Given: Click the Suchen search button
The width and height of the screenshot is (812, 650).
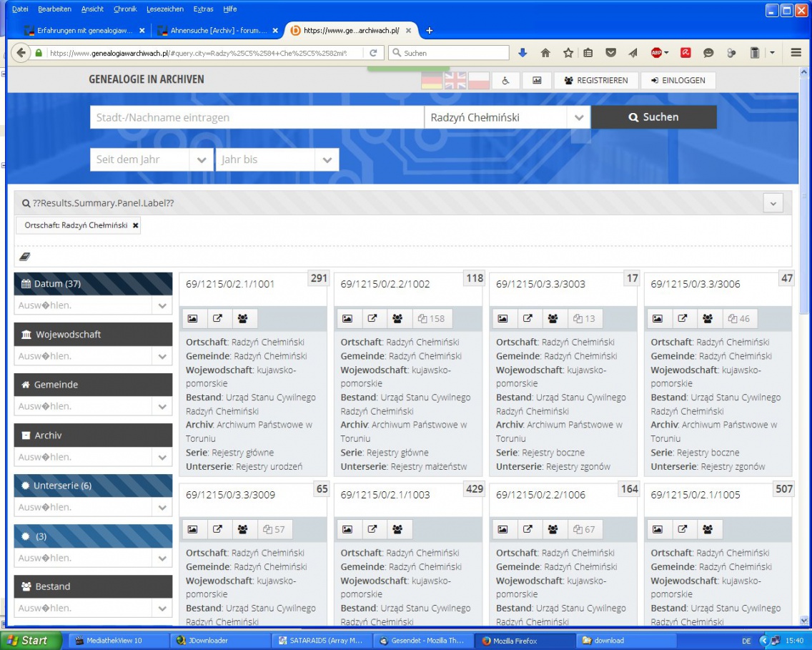Looking at the screenshot, I should click(653, 117).
